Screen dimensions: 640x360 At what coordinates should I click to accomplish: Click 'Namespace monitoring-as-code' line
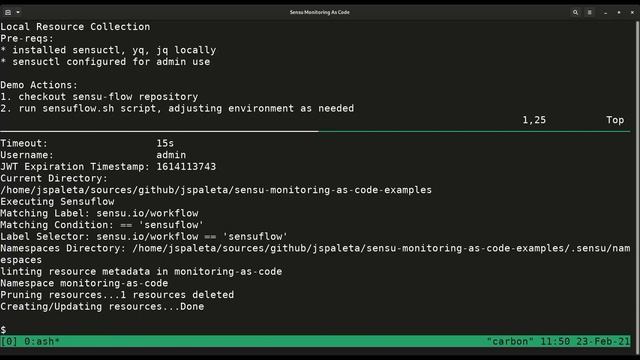84,283
